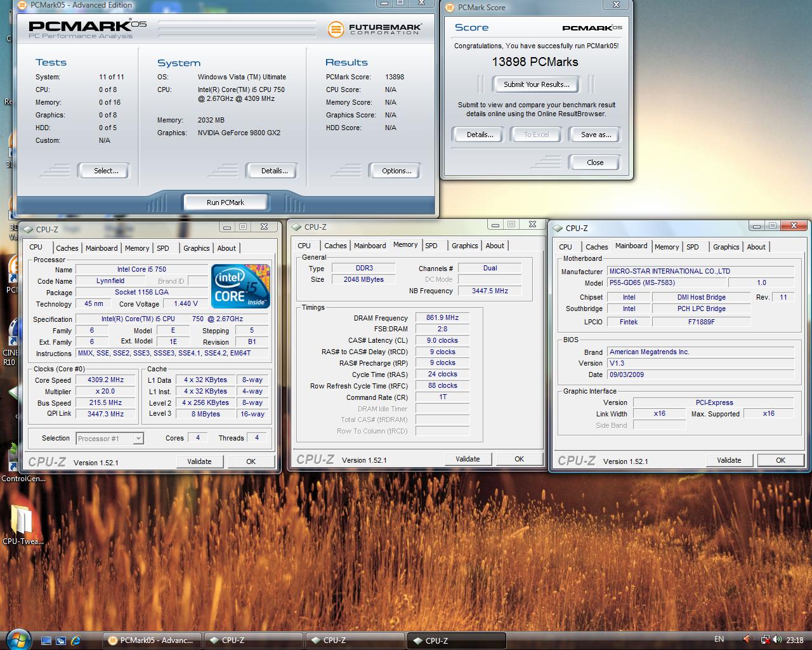This screenshot has width=812, height=650.
Task: Click Validate in the left CPU-Z window
Action: click(x=199, y=461)
